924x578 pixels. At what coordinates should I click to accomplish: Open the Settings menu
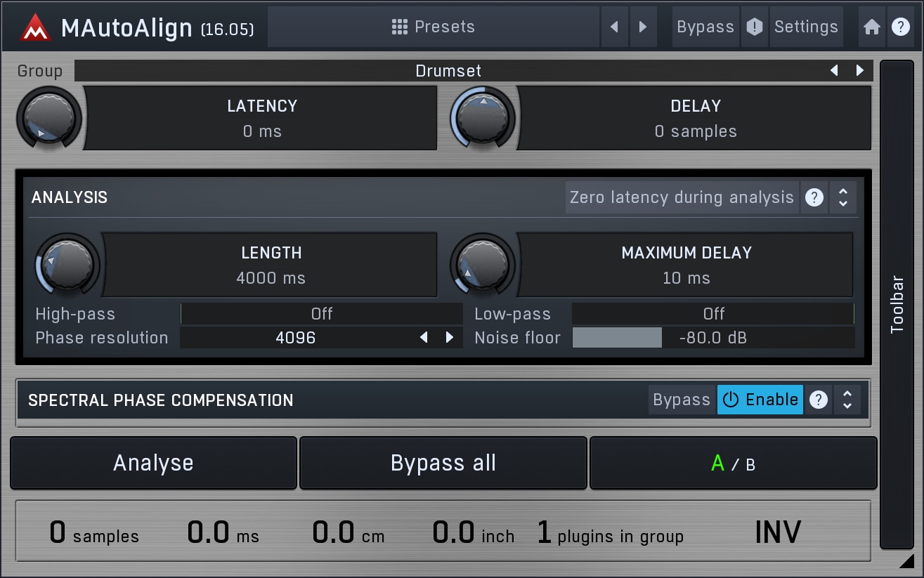pyautogui.click(x=806, y=27)
